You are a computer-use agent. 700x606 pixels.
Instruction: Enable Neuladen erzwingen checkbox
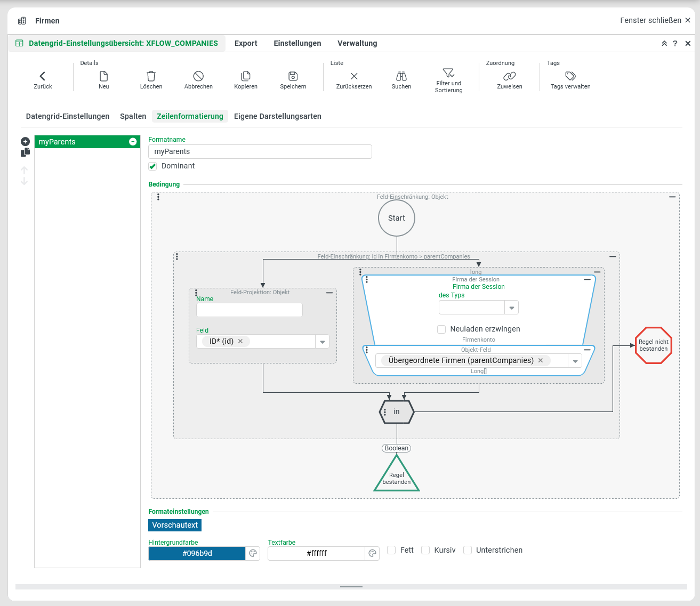click(x=441, y=329)
